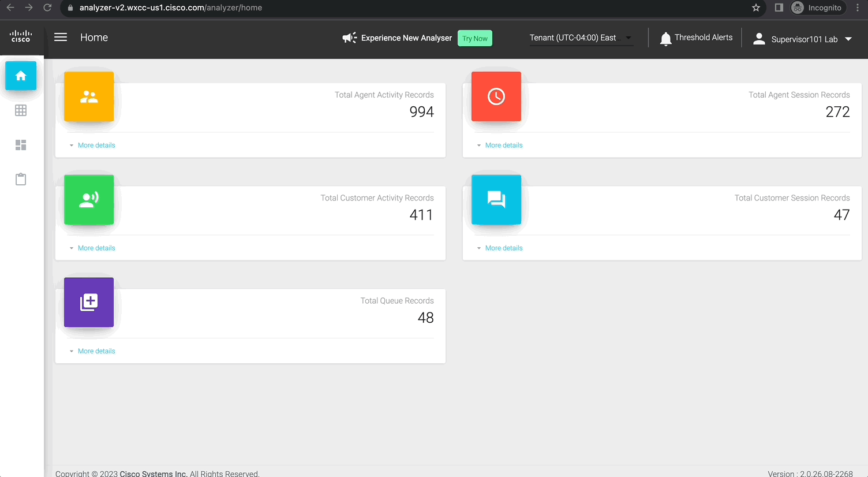Open the grid Visualization icon in sidebar

pos(21,110)
